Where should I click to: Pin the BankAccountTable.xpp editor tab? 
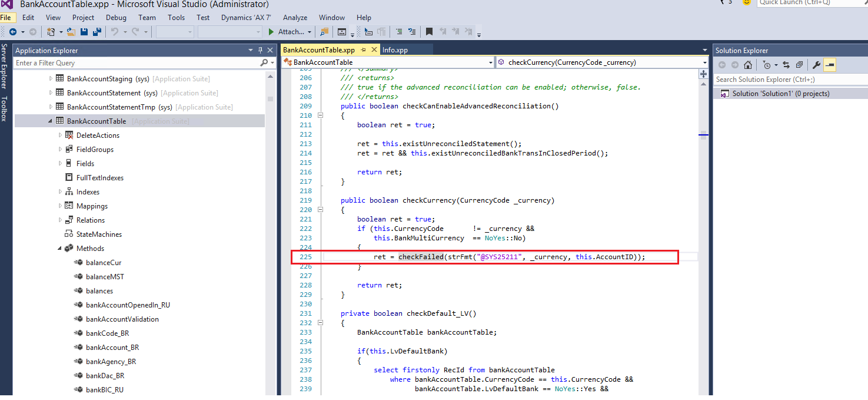[x=363, y=50]
